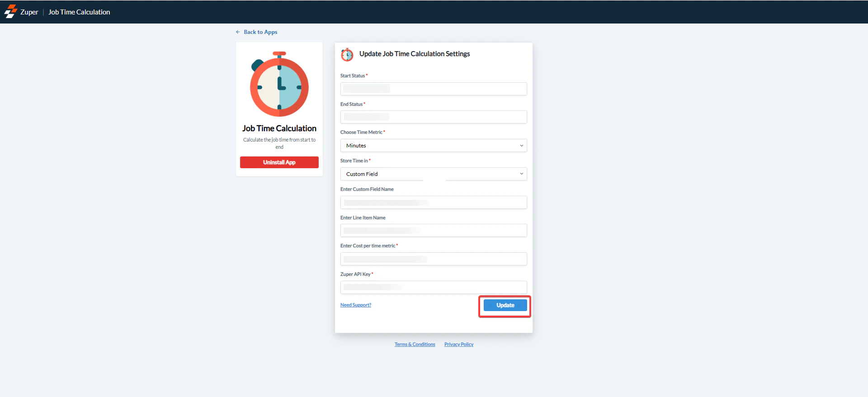
Task: Click the Start Status input field
Action: [x=434, y=89]
